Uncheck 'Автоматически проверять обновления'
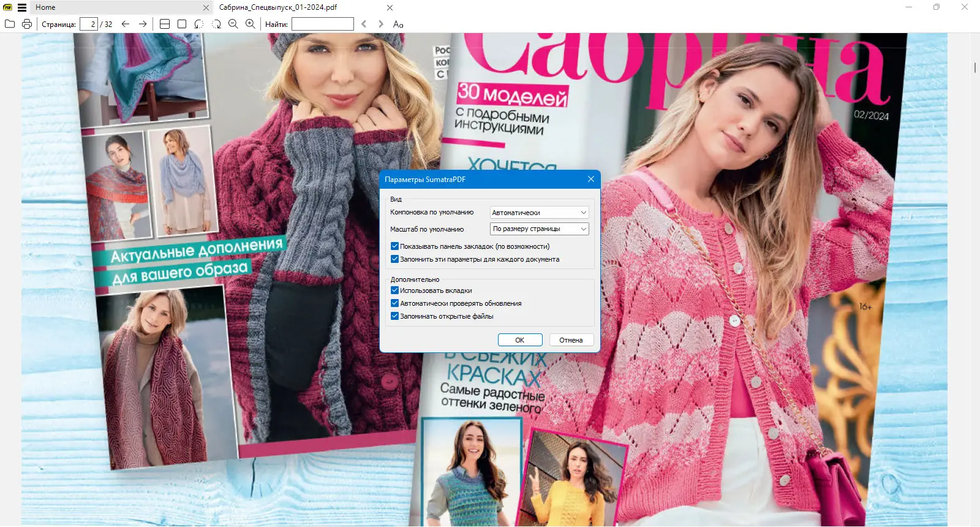Viewport: 980px width, 527px height. point(394,303)
